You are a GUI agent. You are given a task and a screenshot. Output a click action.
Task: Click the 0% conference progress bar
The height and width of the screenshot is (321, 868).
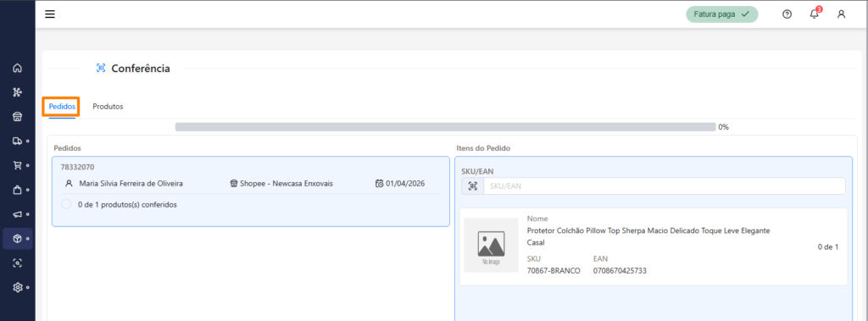coord(446,127)
